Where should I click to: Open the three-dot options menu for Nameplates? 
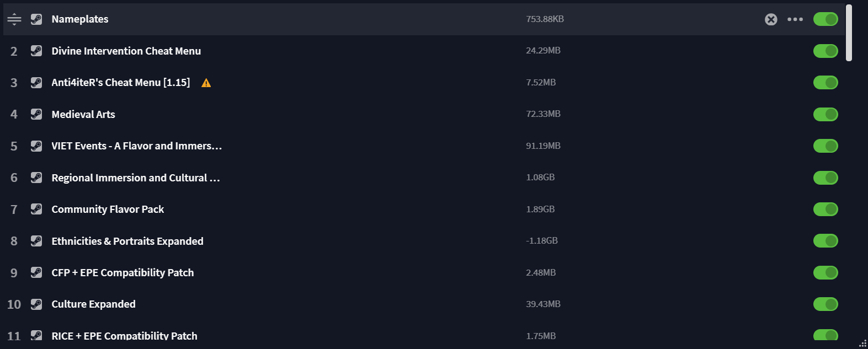[x=795, y=19]
